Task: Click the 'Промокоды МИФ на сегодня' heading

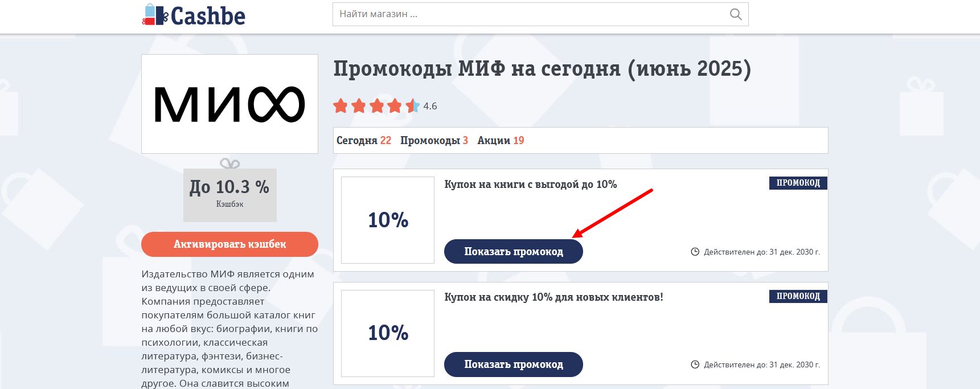Action: (x=542, y=69)
